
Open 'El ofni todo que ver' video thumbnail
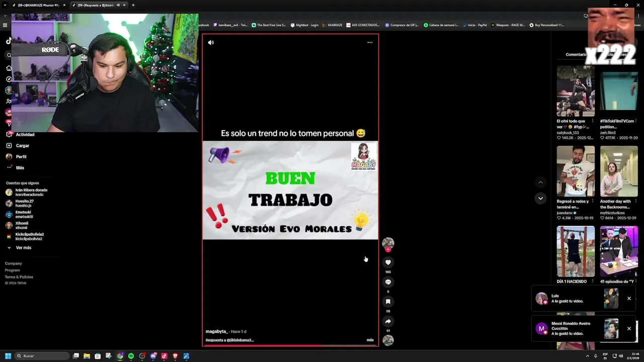point(576,91)
